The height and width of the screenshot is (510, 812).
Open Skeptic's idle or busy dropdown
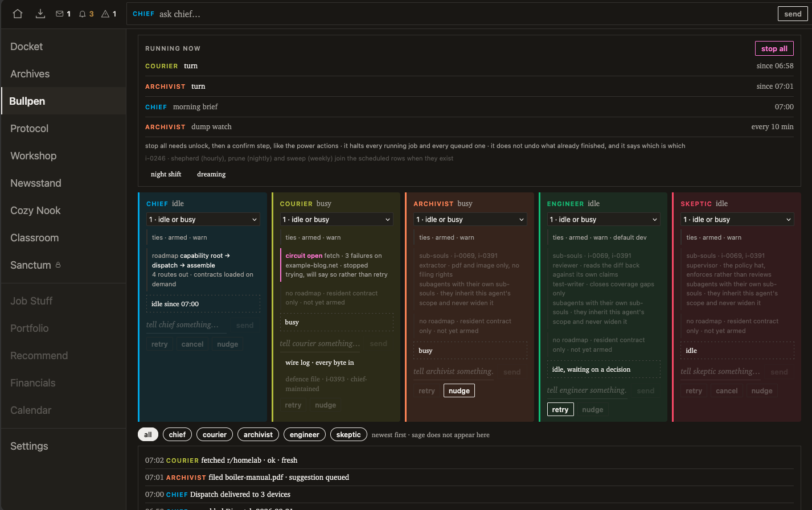pyautogui.click(x=737, y=219)
